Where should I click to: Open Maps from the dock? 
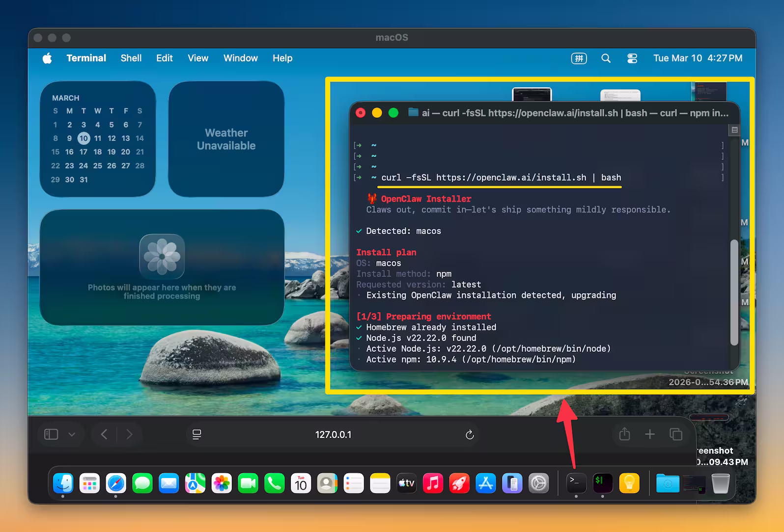click(195, 483)
